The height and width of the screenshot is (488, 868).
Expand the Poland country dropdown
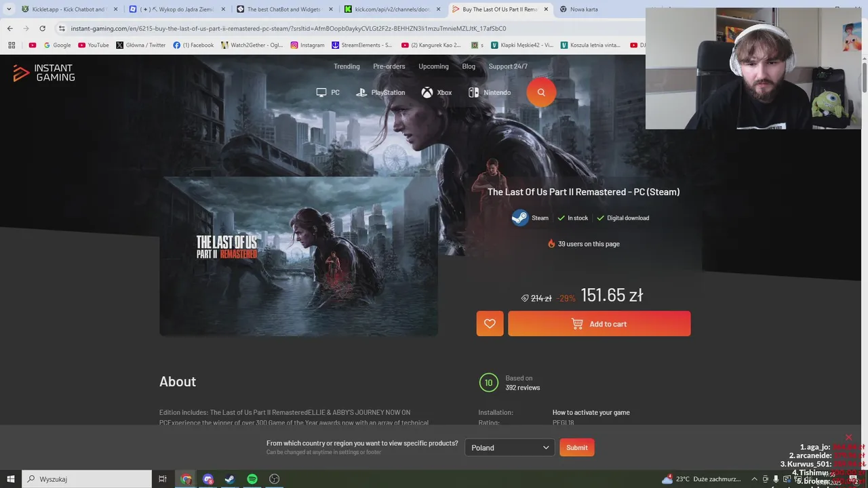[510, 447]
